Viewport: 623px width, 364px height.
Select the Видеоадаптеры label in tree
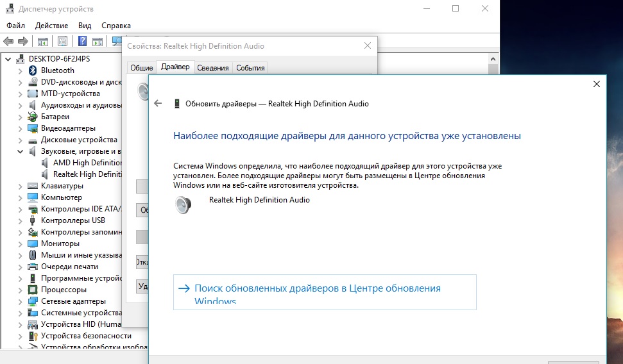(x=69, y=128)
